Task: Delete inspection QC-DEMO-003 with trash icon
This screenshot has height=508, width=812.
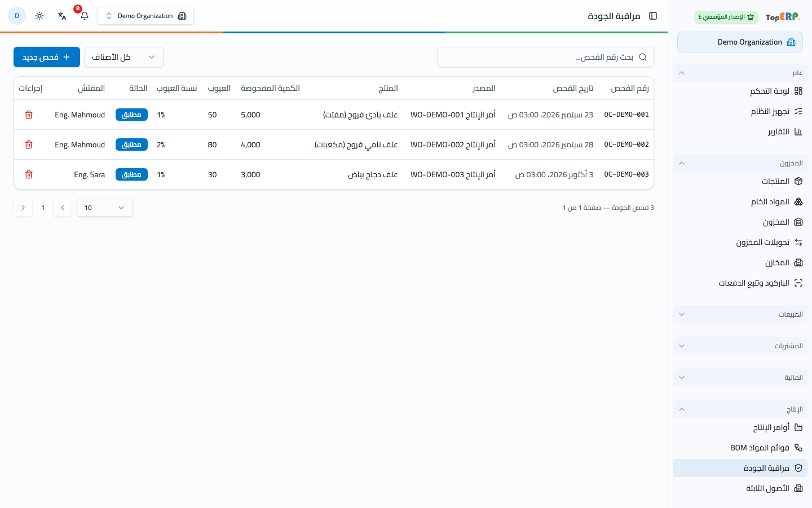Action: coord(29,174)
